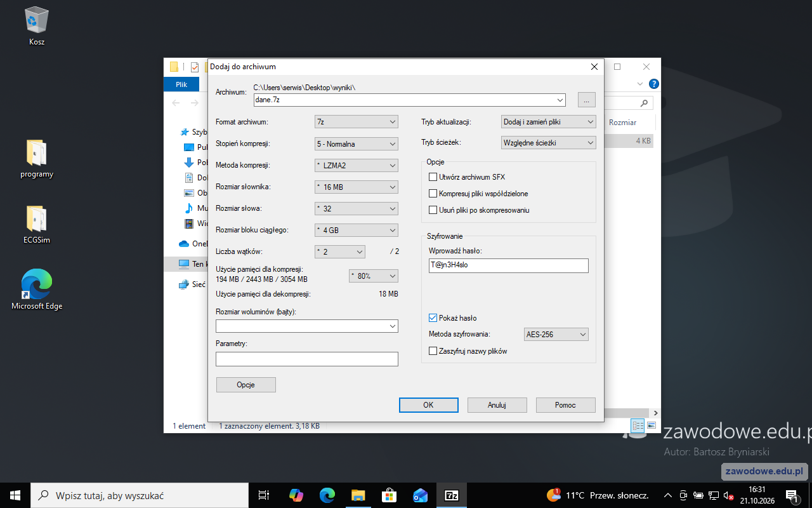Open the network status tray icon
Image resolution: width=812 pixels, height=508 pixels.
tap(713, 495)
